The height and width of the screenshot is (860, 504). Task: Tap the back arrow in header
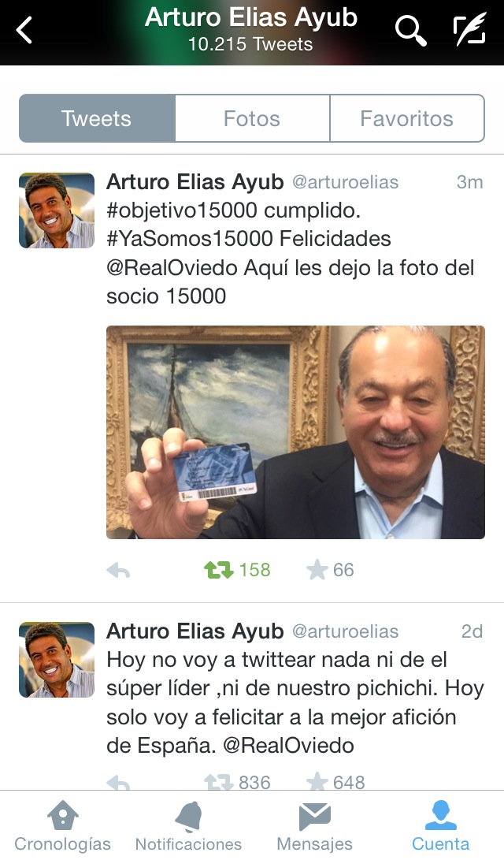[x=24, y=30]
